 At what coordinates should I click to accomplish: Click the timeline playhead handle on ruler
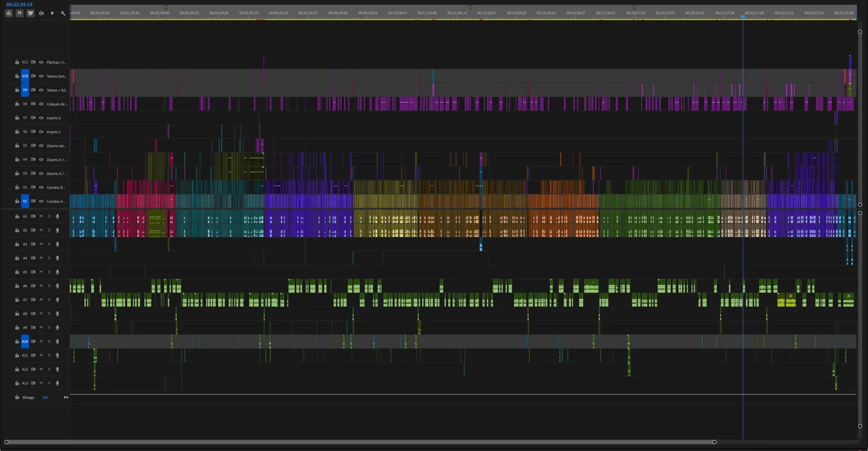tap(743, 17)
